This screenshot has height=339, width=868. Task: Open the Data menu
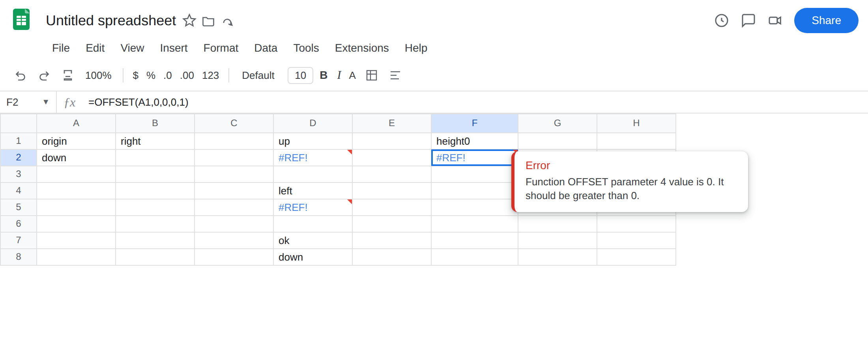coord(266,48)
